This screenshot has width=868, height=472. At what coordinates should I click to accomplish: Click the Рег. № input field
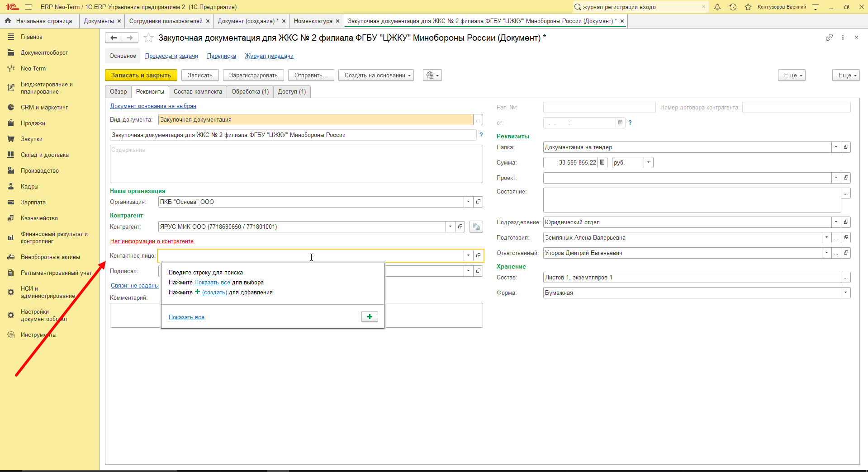click(x=599, y=107)
